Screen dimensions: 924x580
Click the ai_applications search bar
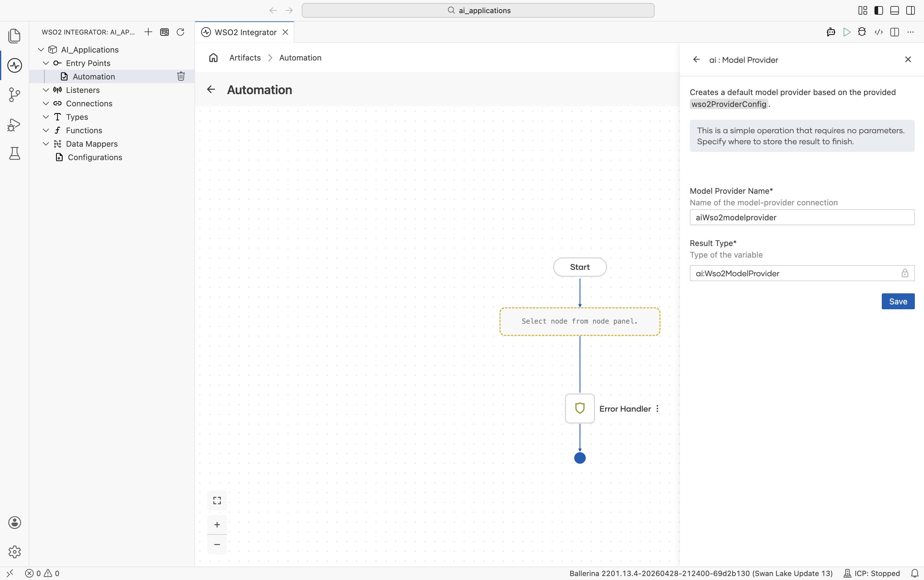pyautogui.click(x=478, y=10)
